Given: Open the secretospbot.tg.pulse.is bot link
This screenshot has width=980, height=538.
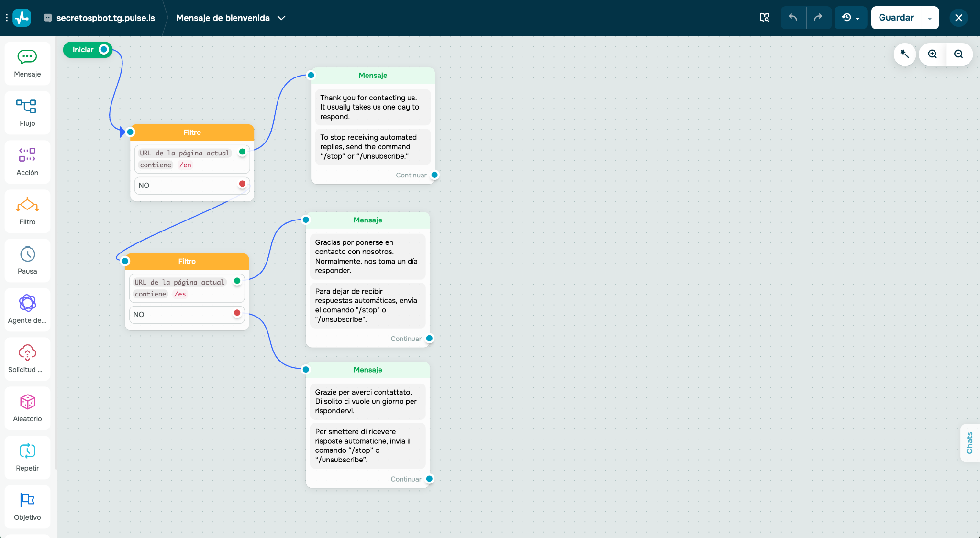Looking at the screenshot, I should (100, 18).
